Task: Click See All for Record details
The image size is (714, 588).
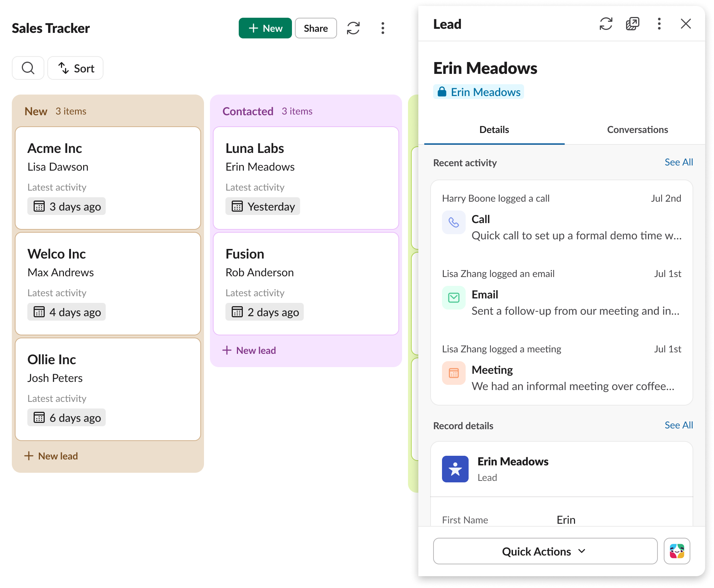Action: tap(679, 425)
